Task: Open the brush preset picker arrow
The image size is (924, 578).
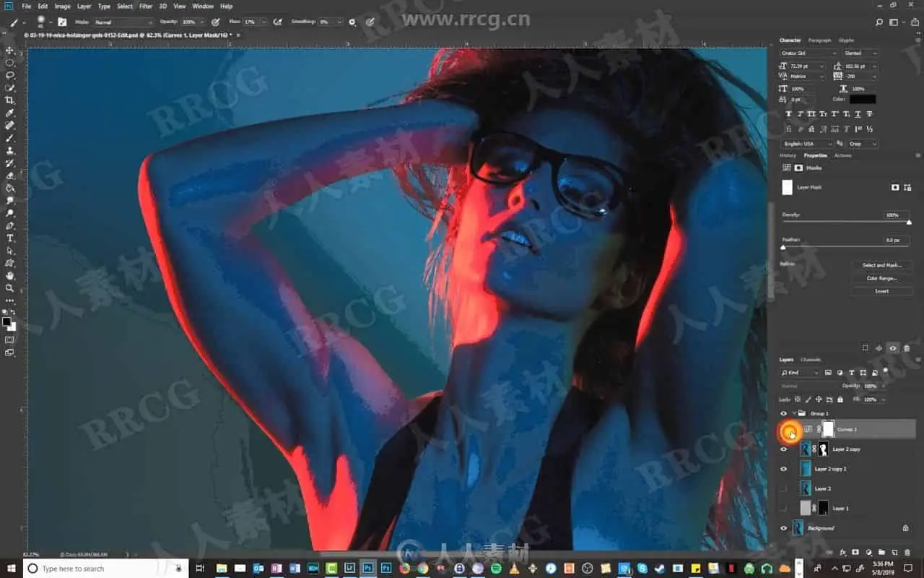Action: (x=50, y=22)
